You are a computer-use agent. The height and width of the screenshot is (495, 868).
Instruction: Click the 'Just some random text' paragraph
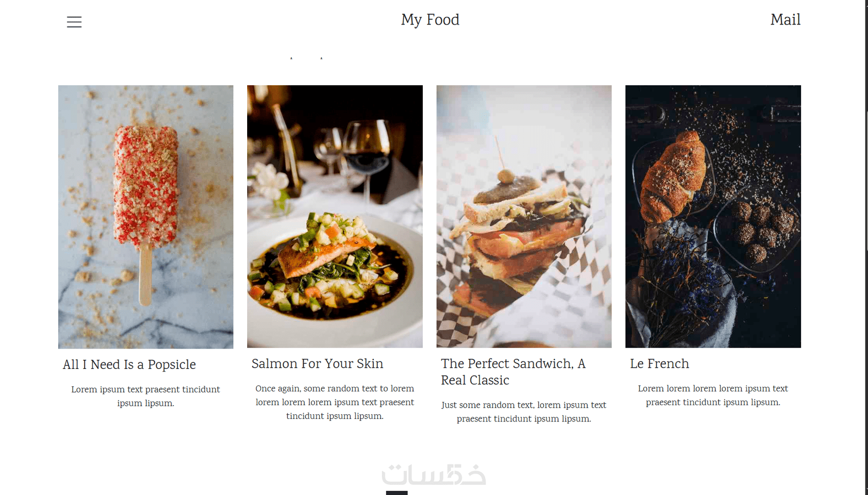coord(524,412)
